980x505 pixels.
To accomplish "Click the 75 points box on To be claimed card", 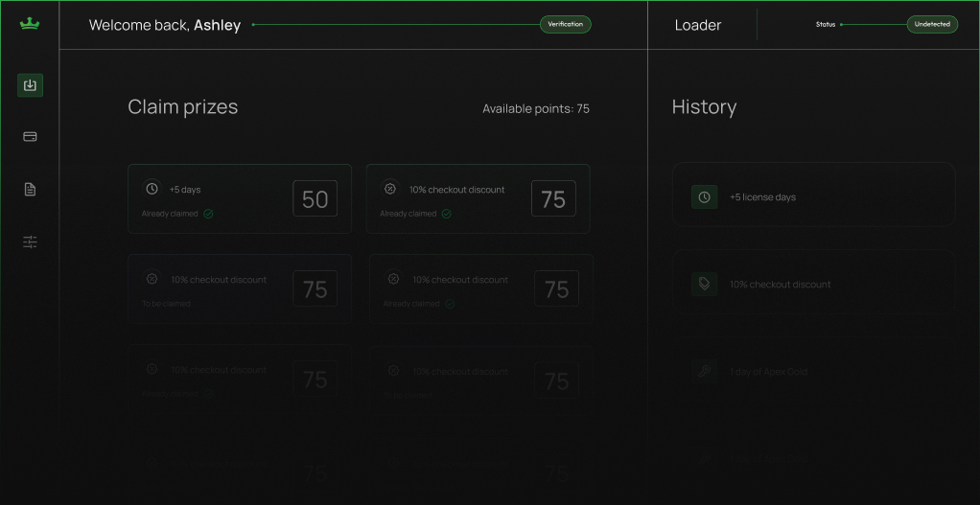I will point(315,289).
